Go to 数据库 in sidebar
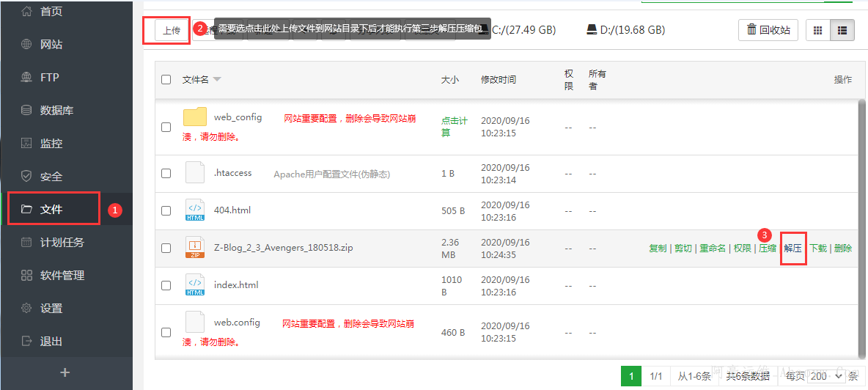 pos(56,110)
